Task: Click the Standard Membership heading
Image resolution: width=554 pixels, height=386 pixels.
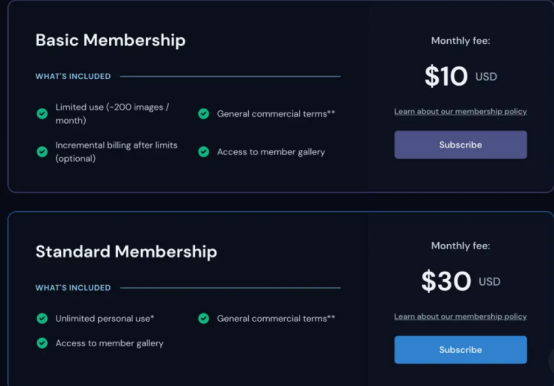Action: (x=126, y=252)
